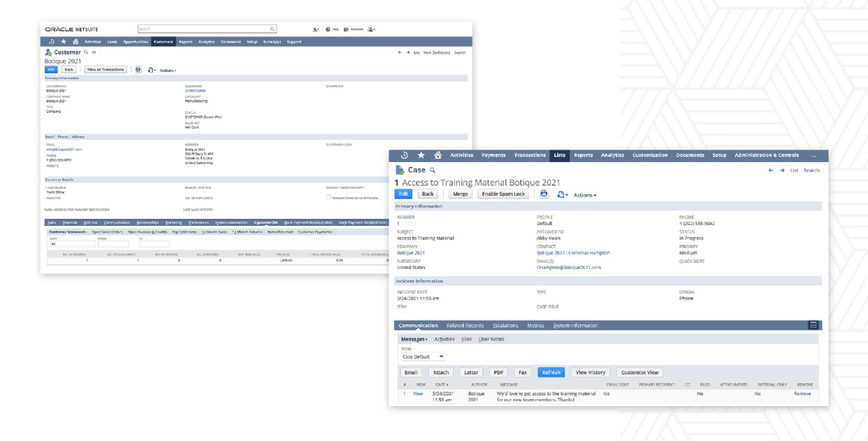868x441 pixels.
Task: Select the Escalations tab
Action: 505,326
